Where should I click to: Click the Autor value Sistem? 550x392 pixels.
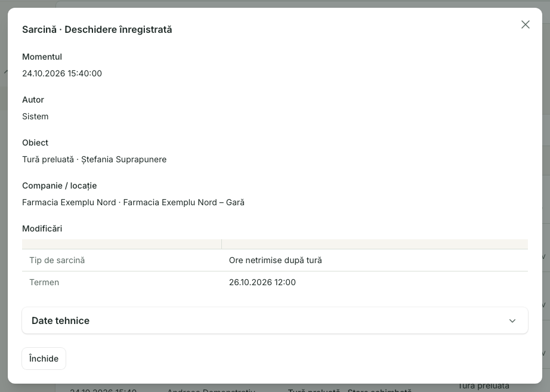pyautogui.click(x=35, y=116)
